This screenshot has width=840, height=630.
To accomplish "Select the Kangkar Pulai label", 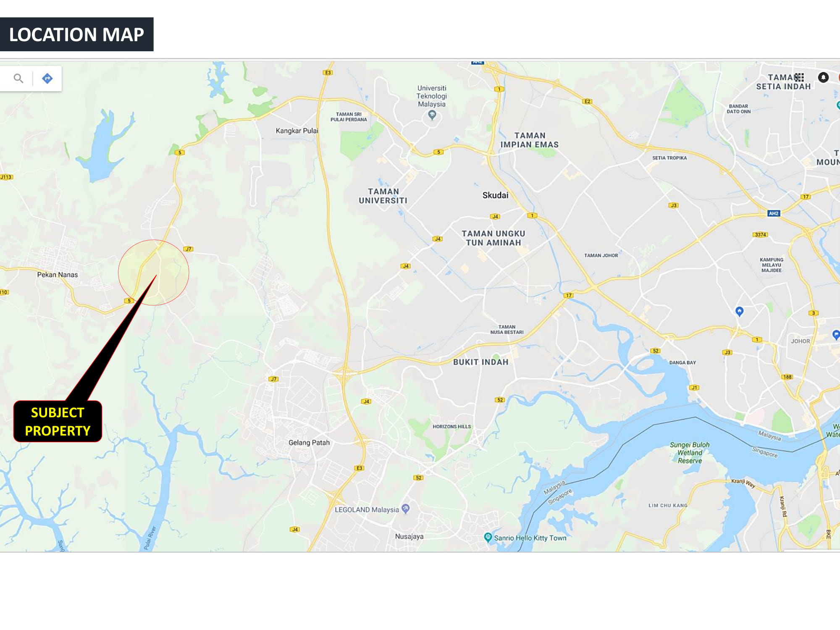I will coord(297,131).
